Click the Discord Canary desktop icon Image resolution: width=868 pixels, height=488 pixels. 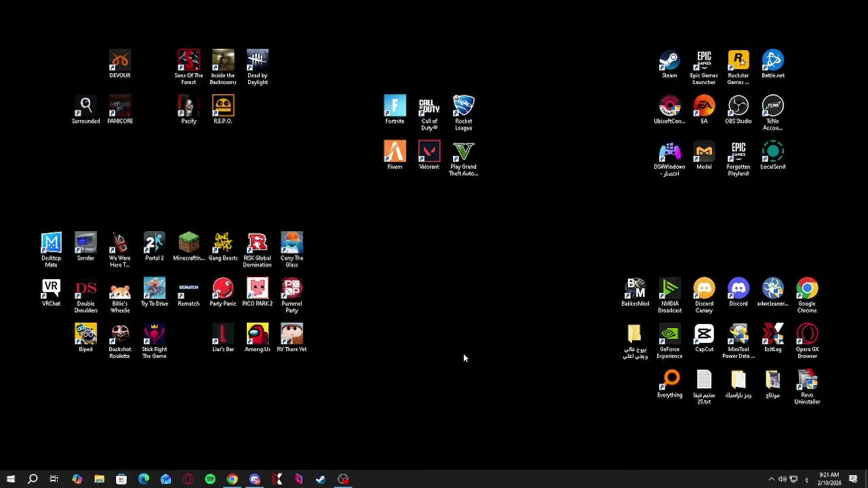(x=704, y=296)
